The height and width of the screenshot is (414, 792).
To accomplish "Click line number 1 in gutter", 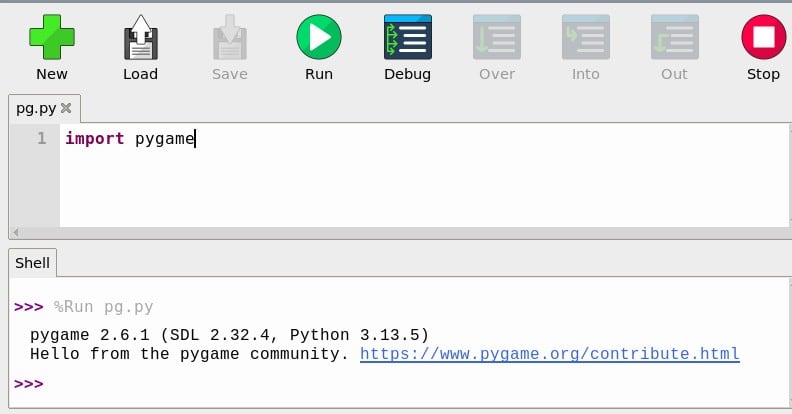I will point(41,138).
